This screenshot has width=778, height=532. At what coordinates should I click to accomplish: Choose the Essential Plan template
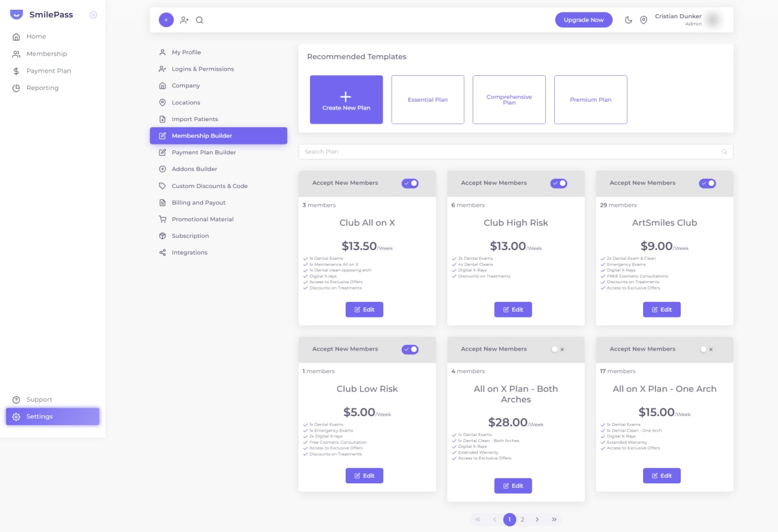(428, 100)
